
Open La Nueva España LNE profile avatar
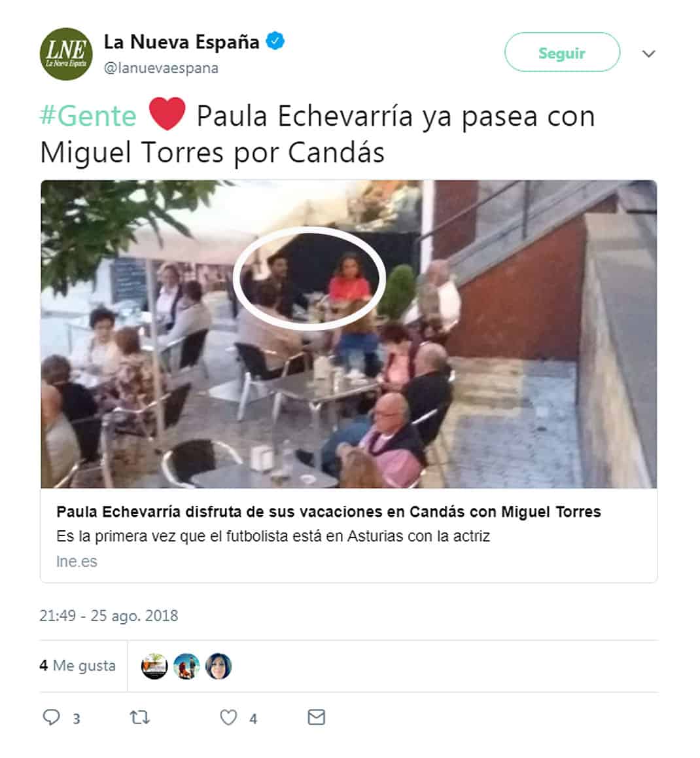point(65,54)
